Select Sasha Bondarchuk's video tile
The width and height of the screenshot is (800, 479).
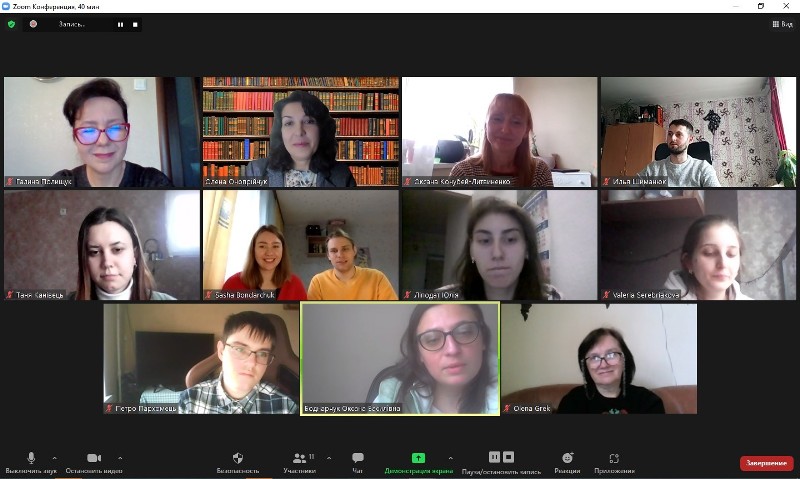pos(301,245)
